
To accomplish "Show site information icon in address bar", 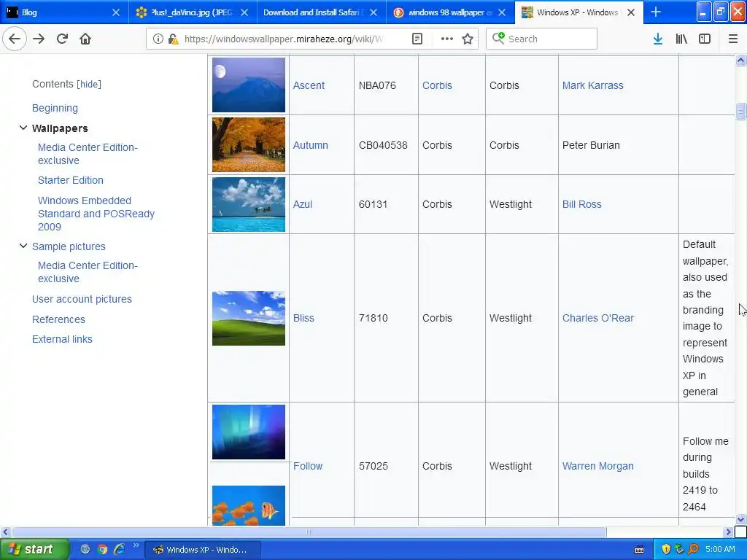I will pyautogui.click(x=158, y=39).
